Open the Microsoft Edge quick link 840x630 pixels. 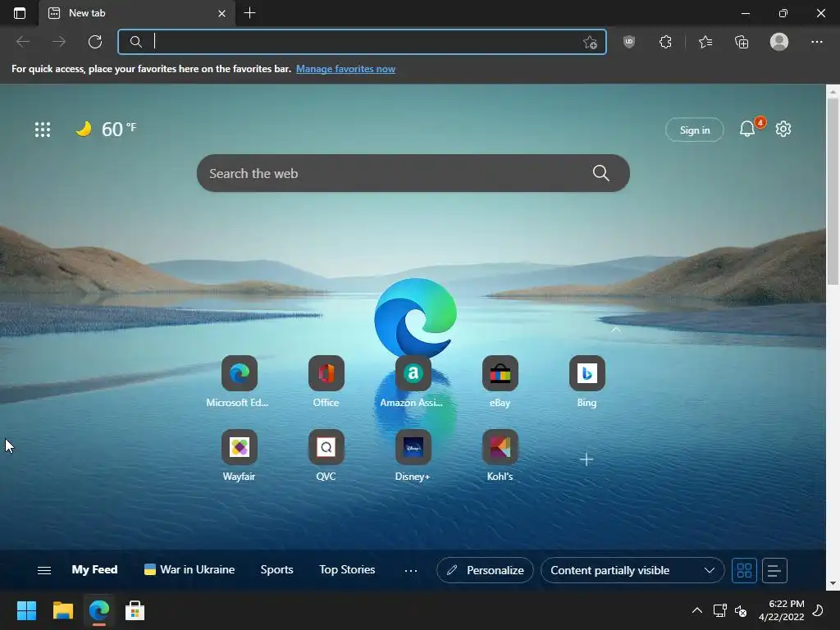[x=239, y=381]
